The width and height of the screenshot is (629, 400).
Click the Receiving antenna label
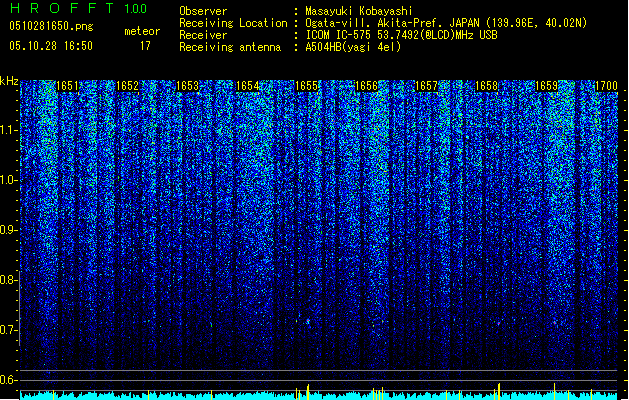[x=230, y=47]
